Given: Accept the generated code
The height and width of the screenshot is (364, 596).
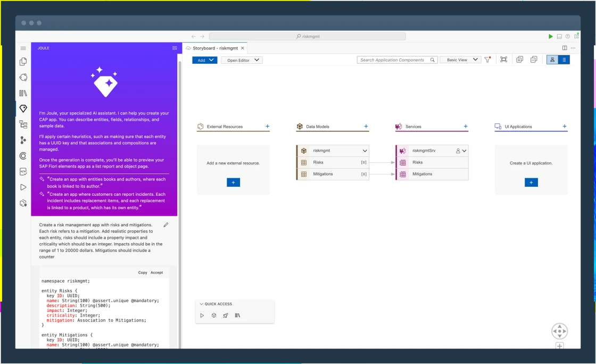Looking at the screenshot, I should click(156, 272).
